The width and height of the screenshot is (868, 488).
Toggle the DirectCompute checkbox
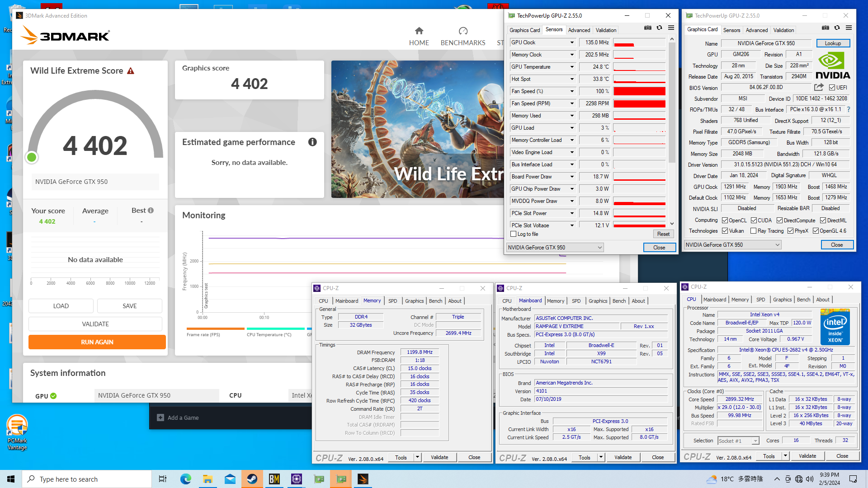coord(779,221)
